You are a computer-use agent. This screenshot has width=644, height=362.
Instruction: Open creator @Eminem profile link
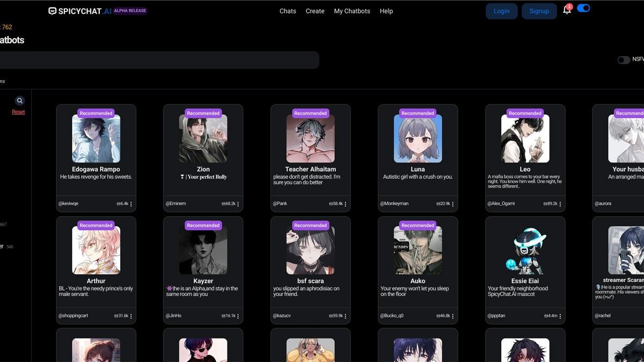pyautogui.click(x=175, y=204)
